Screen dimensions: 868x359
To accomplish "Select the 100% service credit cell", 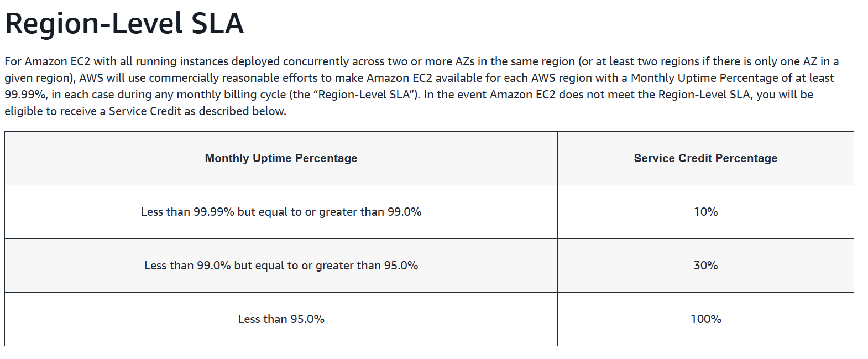I will [705, 319].
